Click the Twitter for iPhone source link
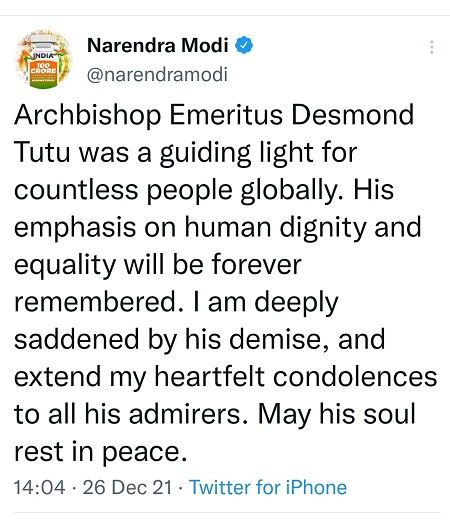450x526 pixels. [x=268, y=487]
